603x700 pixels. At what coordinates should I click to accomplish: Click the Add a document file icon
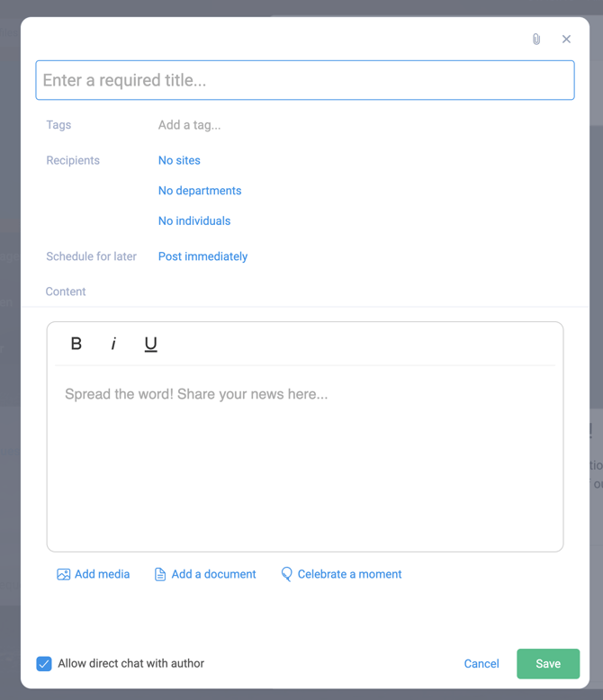pyautogui.click(x=160, y=575)
